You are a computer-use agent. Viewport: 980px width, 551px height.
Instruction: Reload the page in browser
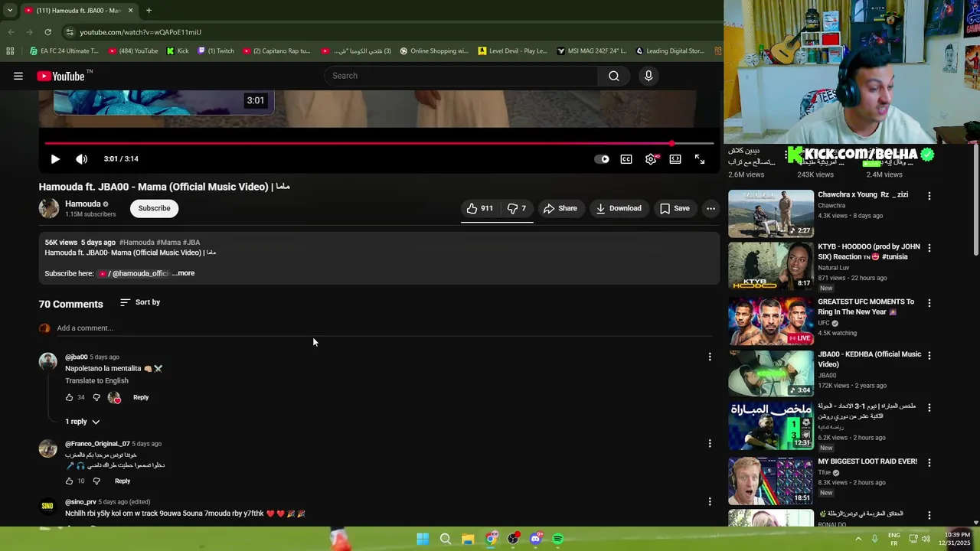click(x=47, y=32)
